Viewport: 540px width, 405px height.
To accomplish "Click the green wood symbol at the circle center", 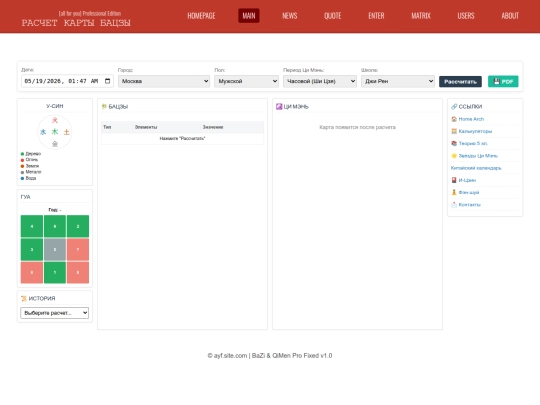I will tap(55, 132).
